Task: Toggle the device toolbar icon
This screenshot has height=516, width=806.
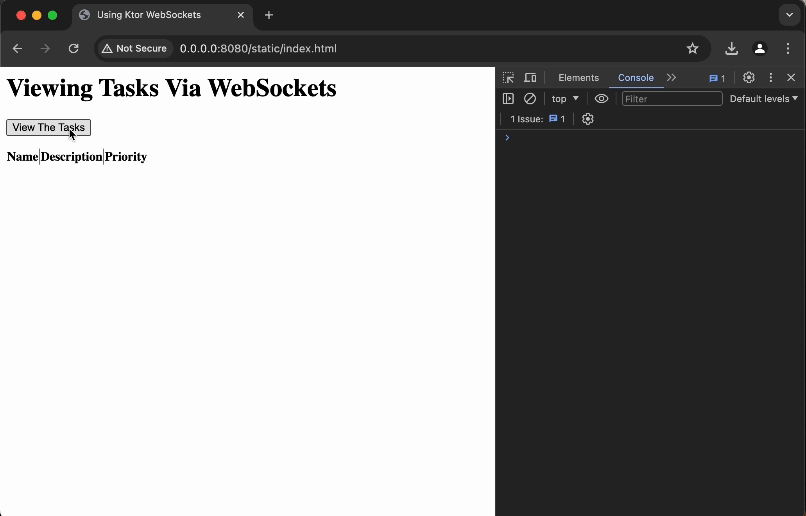Action: tap(530, 78)
